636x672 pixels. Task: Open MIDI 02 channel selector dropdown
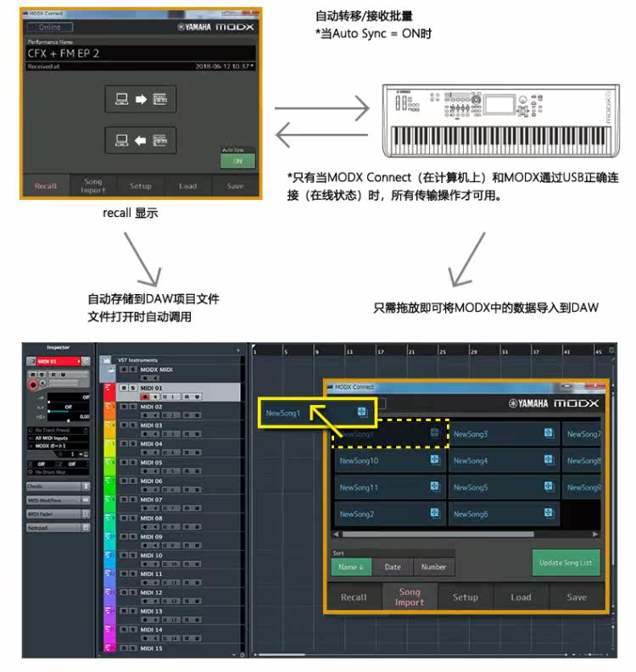[171, 415]
